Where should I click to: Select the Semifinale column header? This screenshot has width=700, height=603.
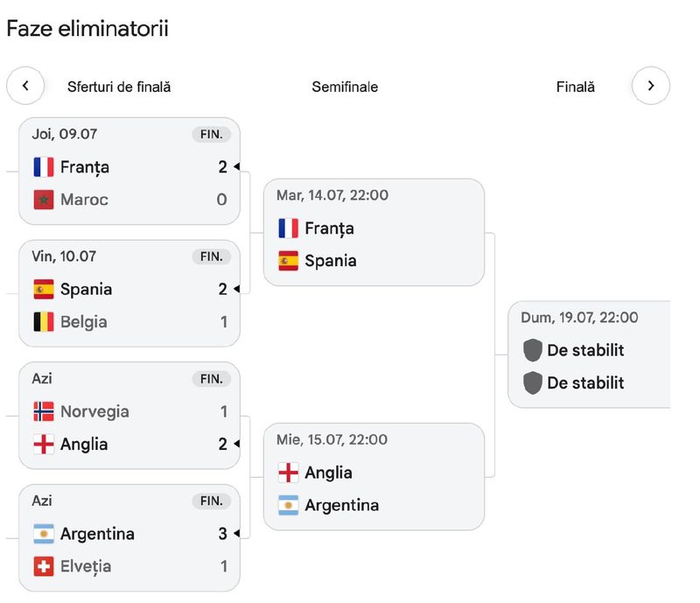[345, 87]
